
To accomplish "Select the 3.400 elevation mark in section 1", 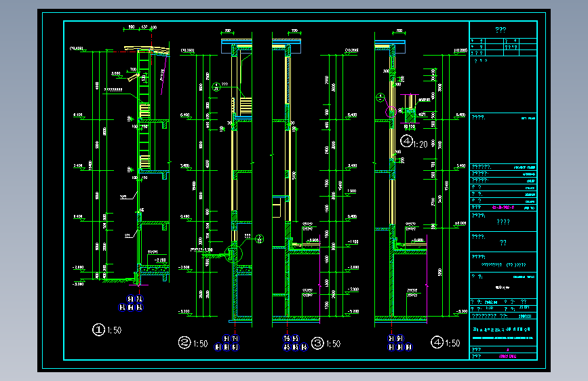I will click(78, 165).
